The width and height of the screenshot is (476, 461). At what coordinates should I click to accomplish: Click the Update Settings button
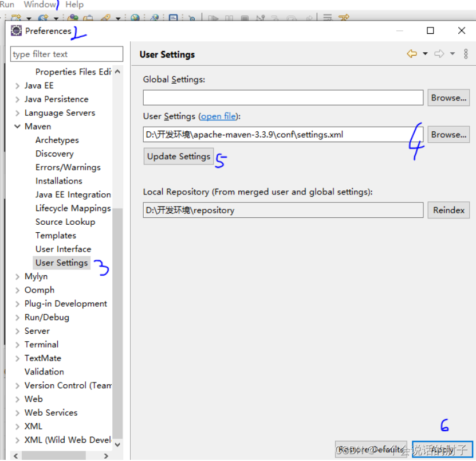179,156
